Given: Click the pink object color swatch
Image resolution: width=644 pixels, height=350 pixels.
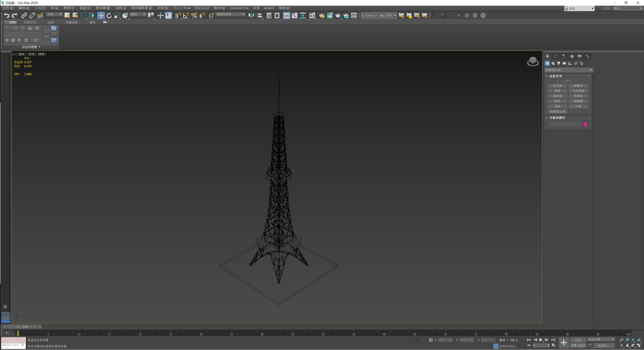Looking at the screenshot, I should [x=585, y=124].
